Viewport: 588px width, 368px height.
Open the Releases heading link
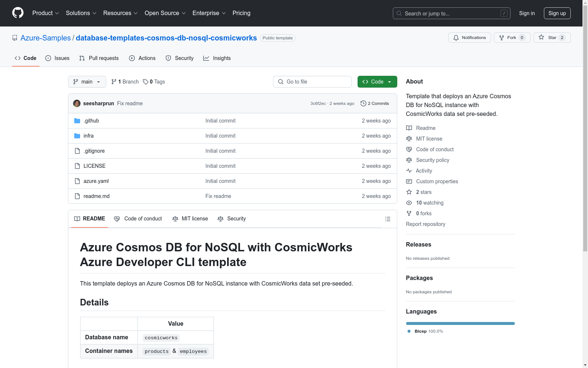click(419, 244)
